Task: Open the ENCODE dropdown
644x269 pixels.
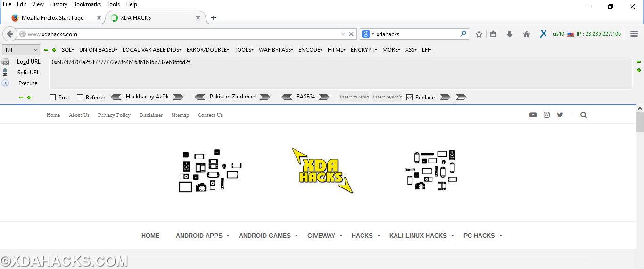Action: pyautogui.click(x=310, y=50)
